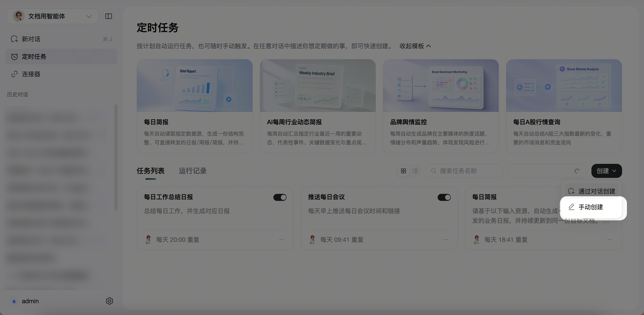Click the chat icon of 通过对话创建

pos(571,191)
